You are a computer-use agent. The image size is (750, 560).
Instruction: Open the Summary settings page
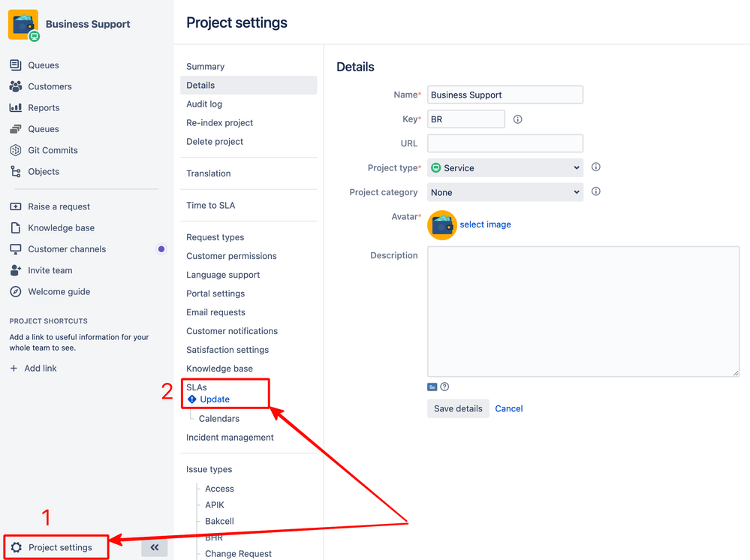[x=205, y=67]
